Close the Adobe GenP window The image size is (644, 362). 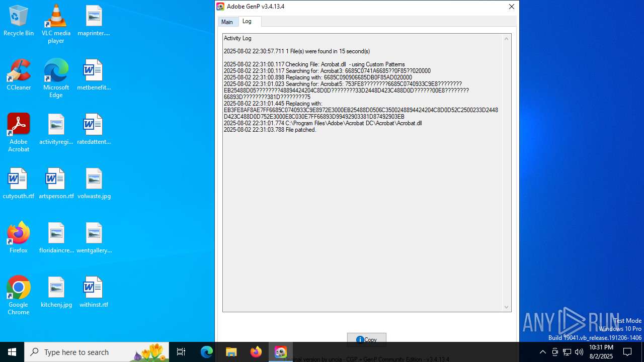pyautogui.click(x=511, y=7)
